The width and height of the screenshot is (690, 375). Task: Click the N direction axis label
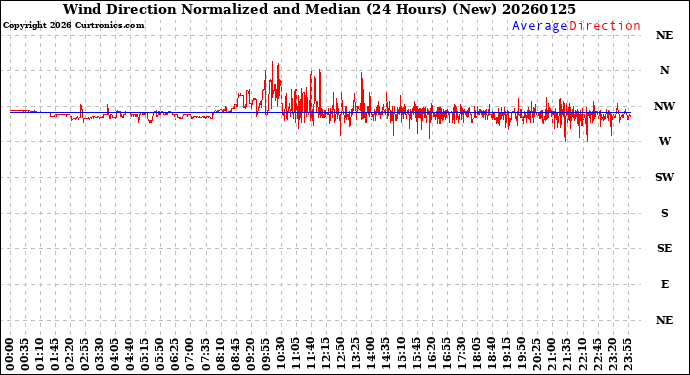click(x=664, y=70)
